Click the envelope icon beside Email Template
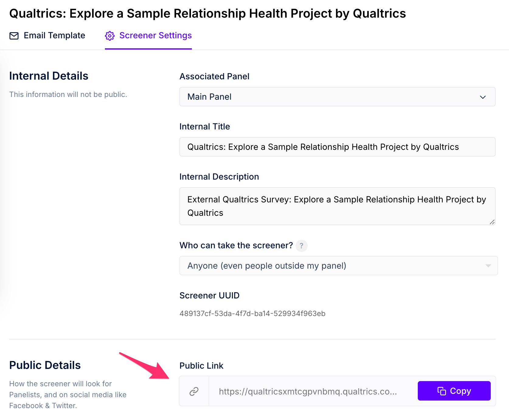The image size is (509, 420). coord(14,36)
